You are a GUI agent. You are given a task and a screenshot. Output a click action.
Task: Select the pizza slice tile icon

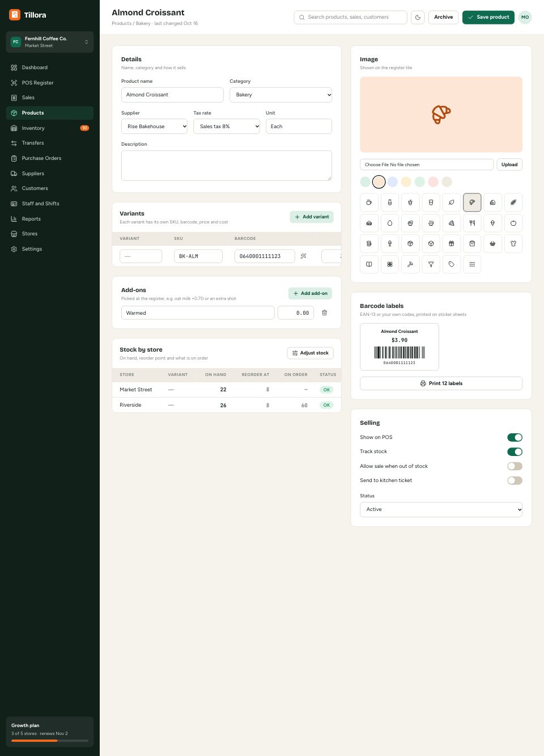[x=452, y=223]
